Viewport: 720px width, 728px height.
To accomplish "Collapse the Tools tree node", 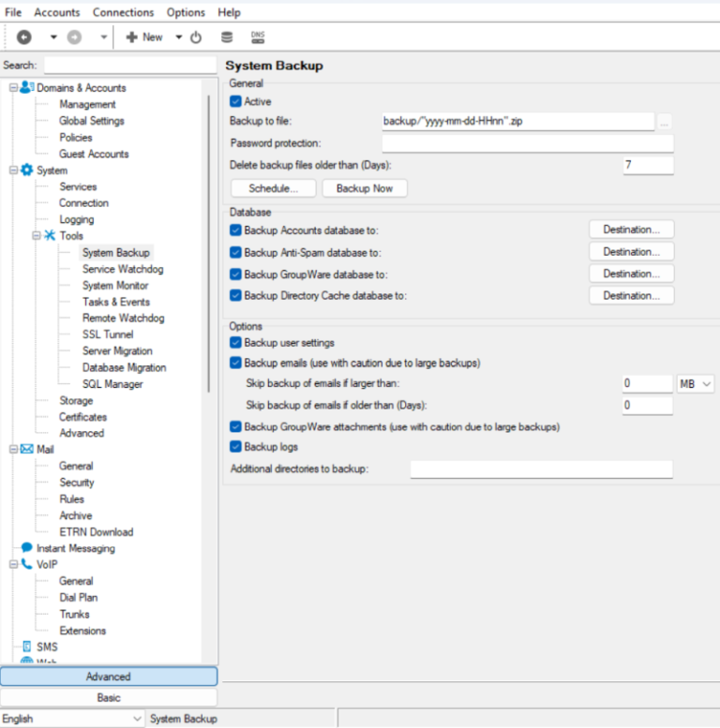I will pyautogui.click(x=37, y=236).
